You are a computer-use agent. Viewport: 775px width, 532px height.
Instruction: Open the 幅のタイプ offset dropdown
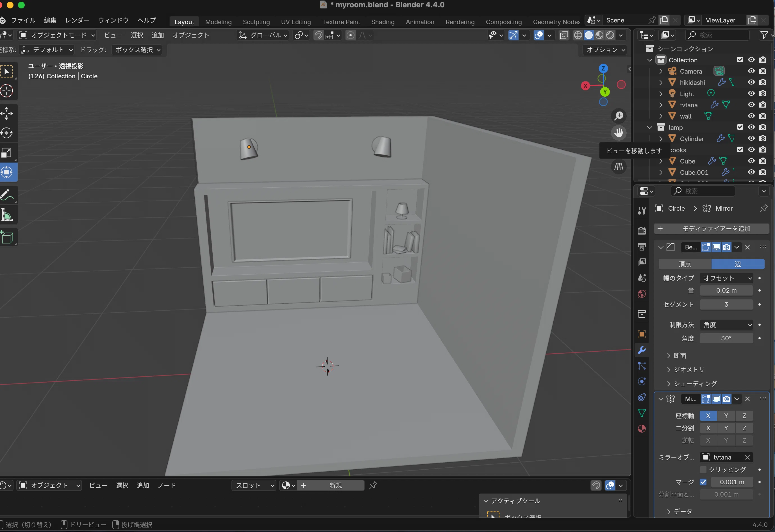point(726,278)
